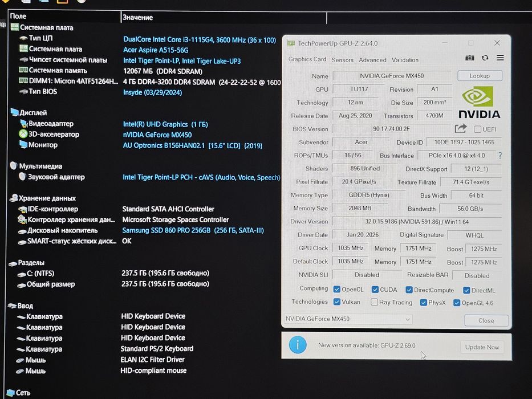The image size is (532, 399).
Task: Click the Тип ЦП processor icon
Action: point(23,38)
